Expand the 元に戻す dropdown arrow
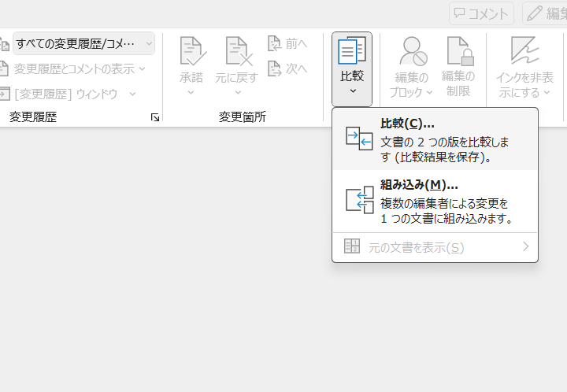Viewport: 567px width, 392px height. click(x=238, y=93)
